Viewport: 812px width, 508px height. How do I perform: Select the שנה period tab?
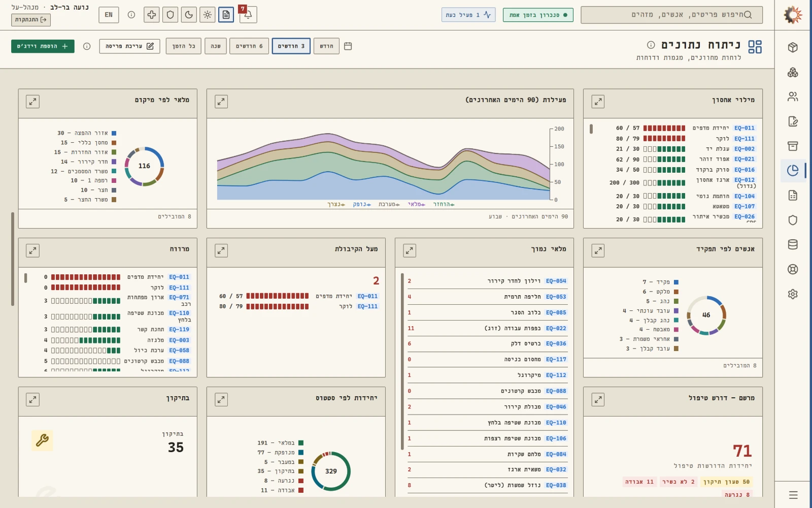[216, 46]
